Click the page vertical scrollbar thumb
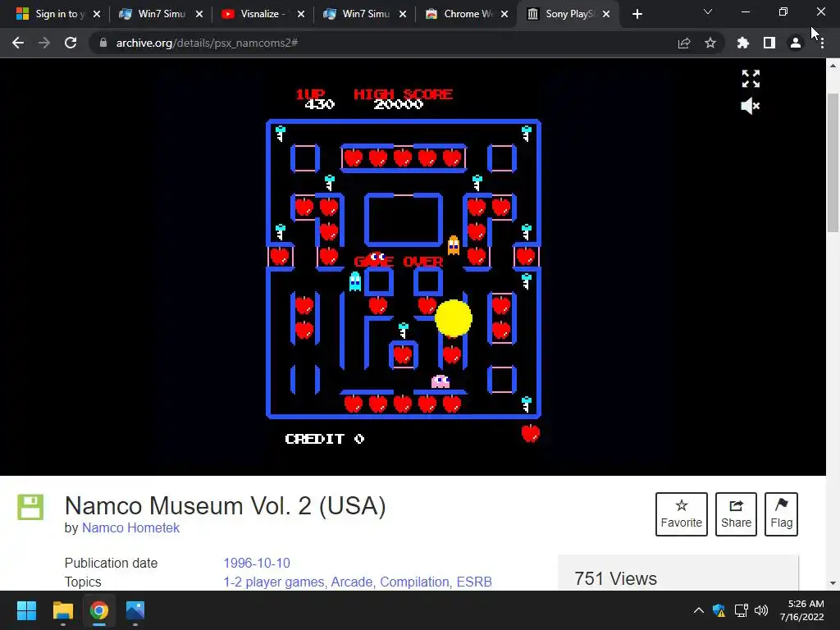This screenshot has height=630, width=840. [833, 163]
